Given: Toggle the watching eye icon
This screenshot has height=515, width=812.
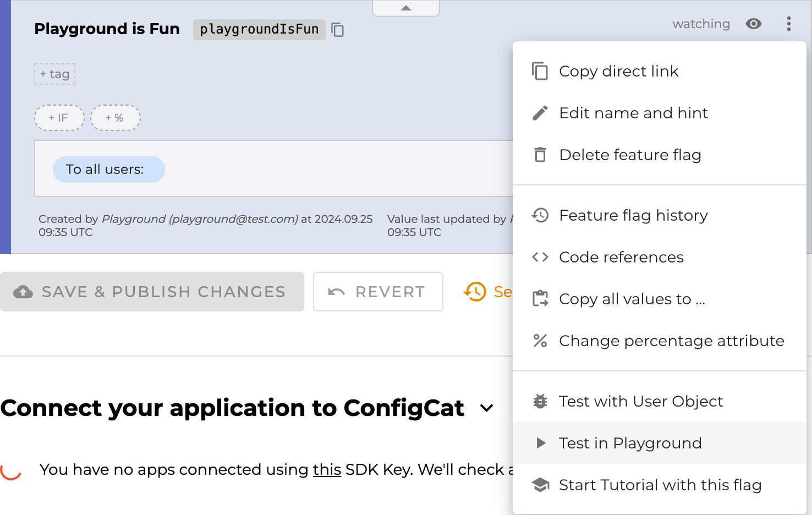Looking at the screenshot, I should click(x=753, y=24).
